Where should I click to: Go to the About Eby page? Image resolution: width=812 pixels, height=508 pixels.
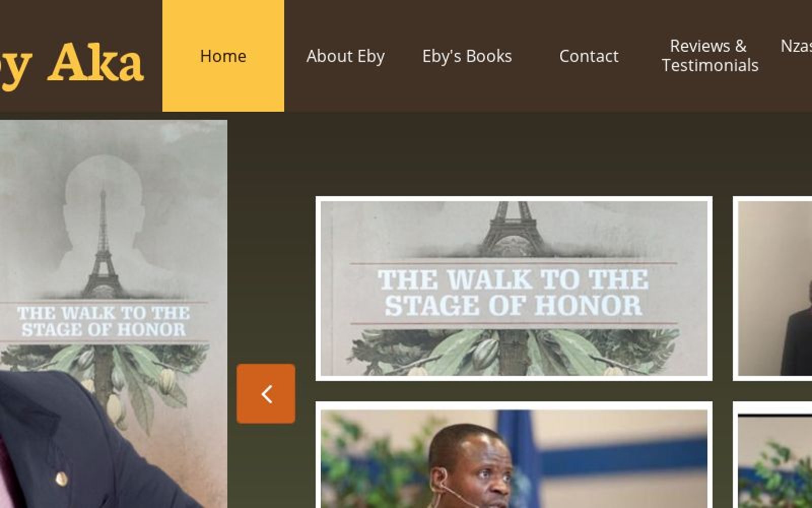(345, 56)
